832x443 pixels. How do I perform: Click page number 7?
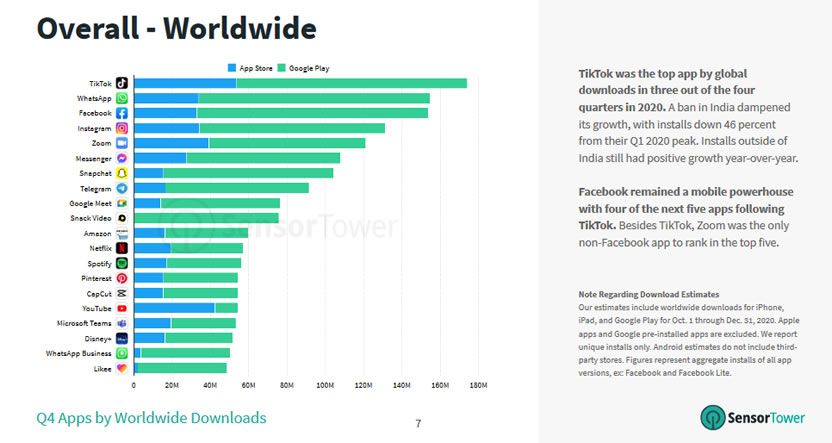pos(418,423)
